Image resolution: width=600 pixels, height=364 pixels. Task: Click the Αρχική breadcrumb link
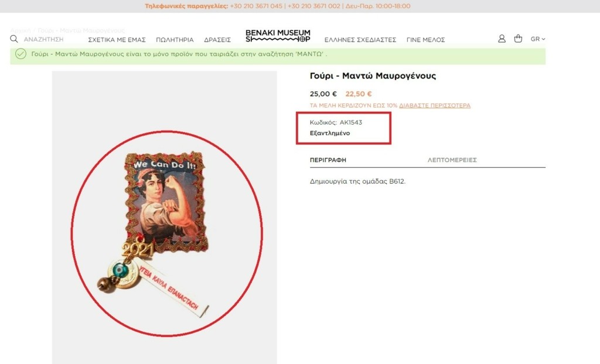coord(21,30)
